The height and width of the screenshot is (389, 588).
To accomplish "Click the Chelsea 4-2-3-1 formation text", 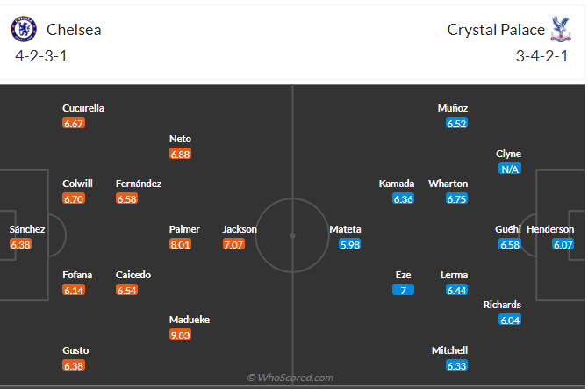I will coord(41,56).
